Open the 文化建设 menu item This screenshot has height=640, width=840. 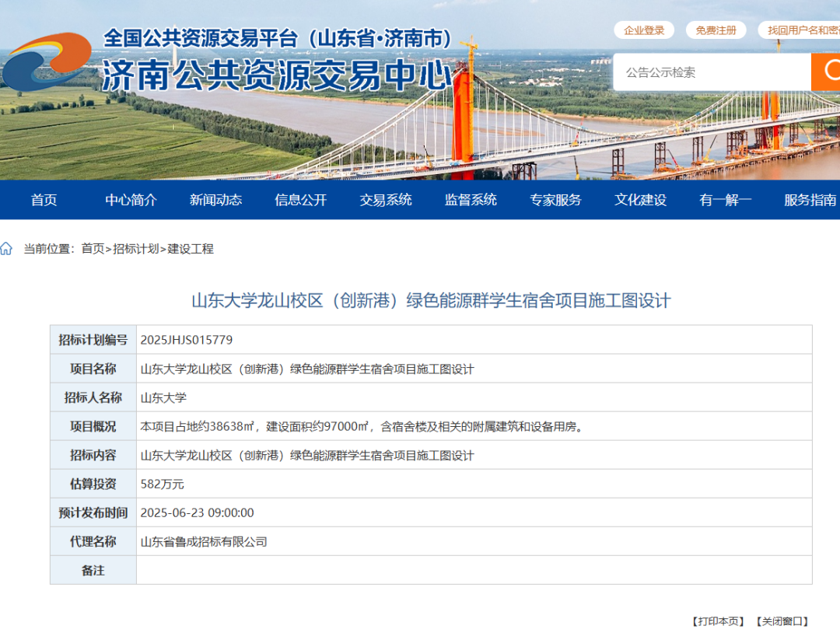point(640,200)
